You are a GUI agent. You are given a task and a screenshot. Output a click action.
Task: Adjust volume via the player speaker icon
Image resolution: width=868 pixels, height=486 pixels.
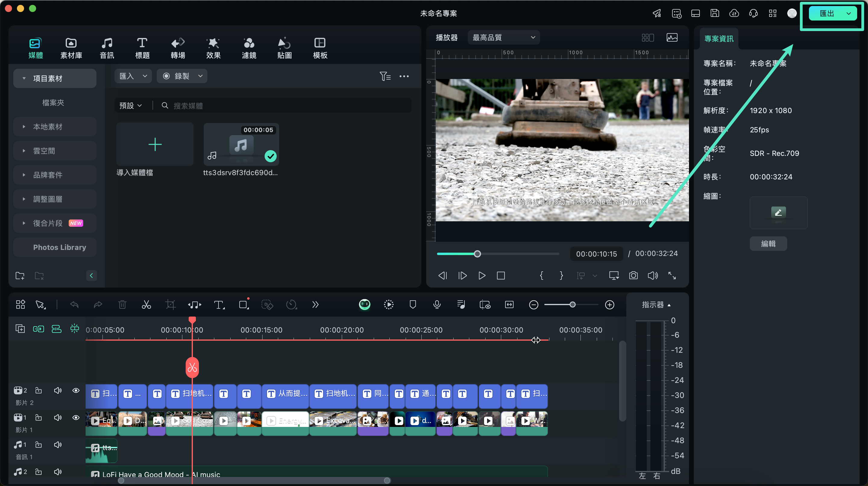(x=653, y=275)
